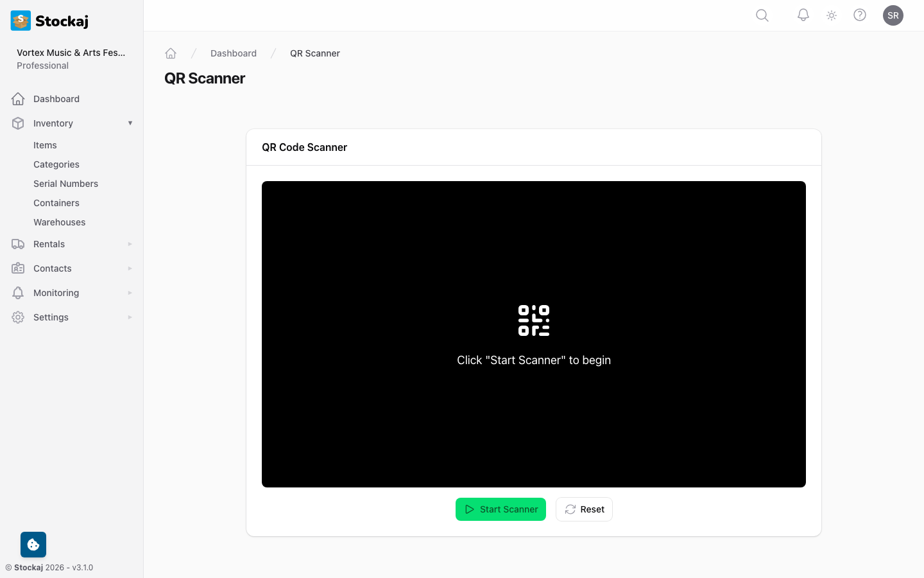
Task: Open the SR user avatar menu
Action: 893,15
